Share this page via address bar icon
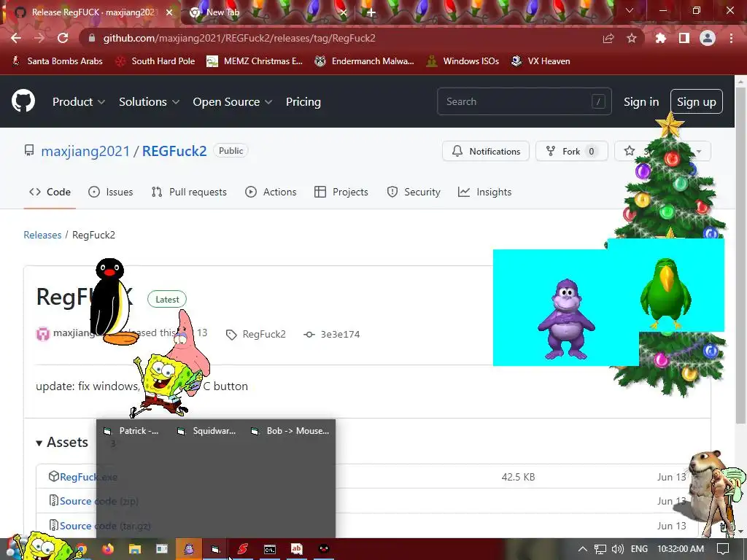Screen dimensions: 747x560 click(608, 38)
